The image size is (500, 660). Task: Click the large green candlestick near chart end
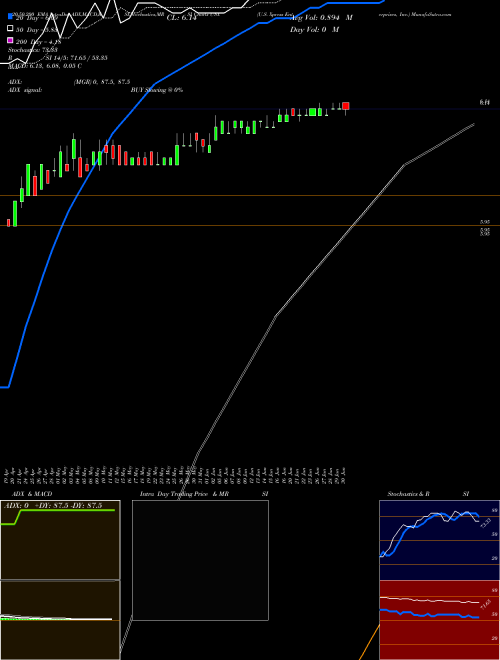(x=313, y=112)
